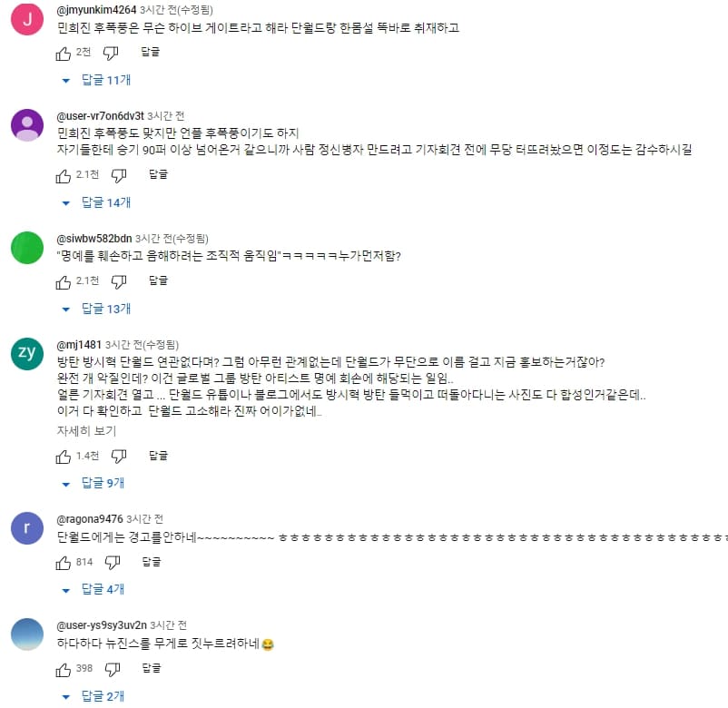The width and height of the screenshot is (728, 708).
Task: Open the teal zy profile avatar
Action: tap(27, 354)
